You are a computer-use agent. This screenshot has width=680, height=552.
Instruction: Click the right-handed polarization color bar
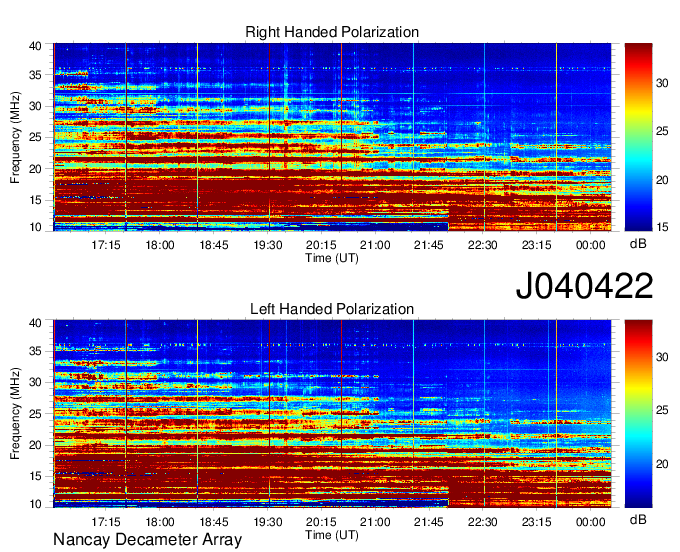[638, 137]
